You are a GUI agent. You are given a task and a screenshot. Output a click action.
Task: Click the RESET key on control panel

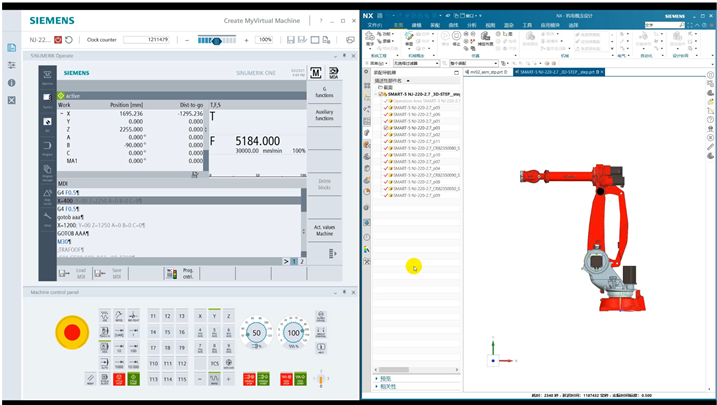tap(91, 379)
